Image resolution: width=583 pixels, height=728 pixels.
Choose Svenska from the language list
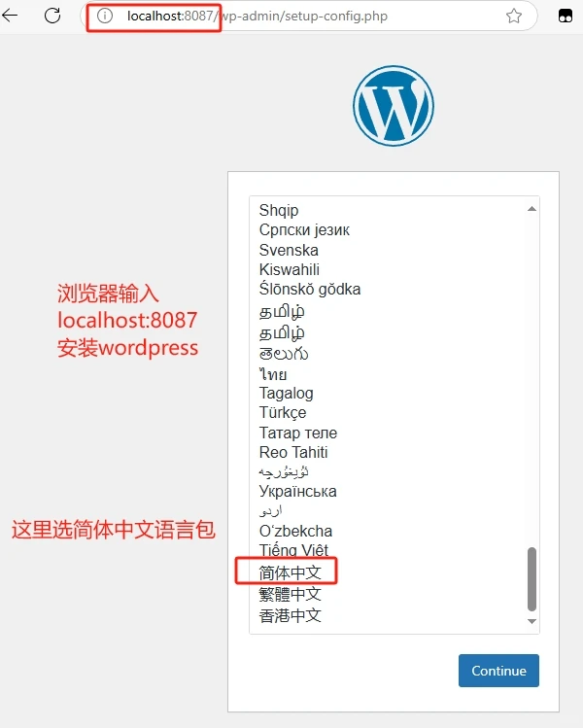[x=289, y=250]
